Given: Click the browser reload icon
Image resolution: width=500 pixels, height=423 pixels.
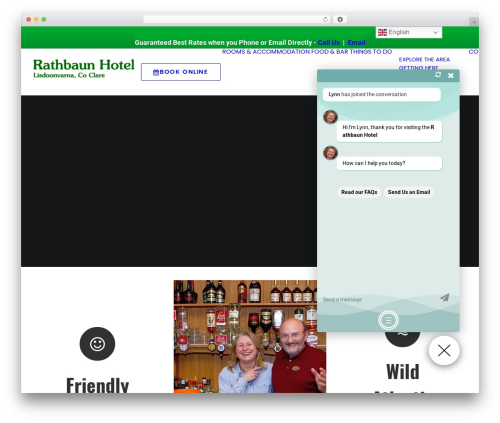Looking at the screenshot, I should [x=325, y=19].
